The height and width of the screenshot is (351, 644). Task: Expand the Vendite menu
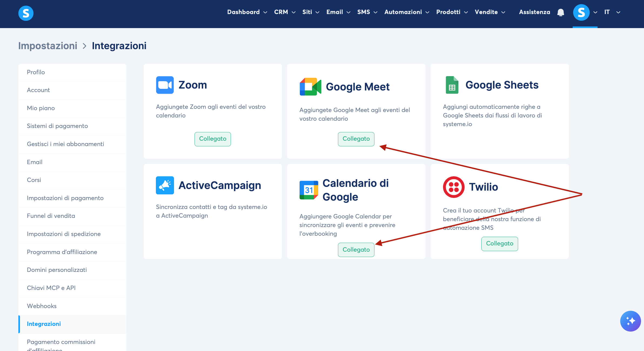coord(490,12)
